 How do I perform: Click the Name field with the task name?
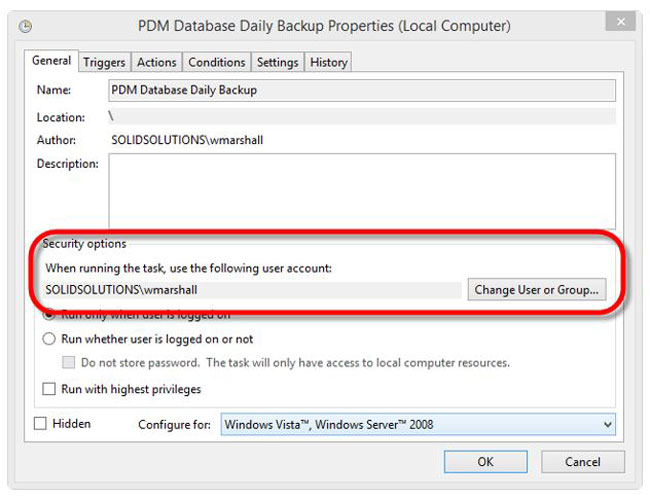362,91
